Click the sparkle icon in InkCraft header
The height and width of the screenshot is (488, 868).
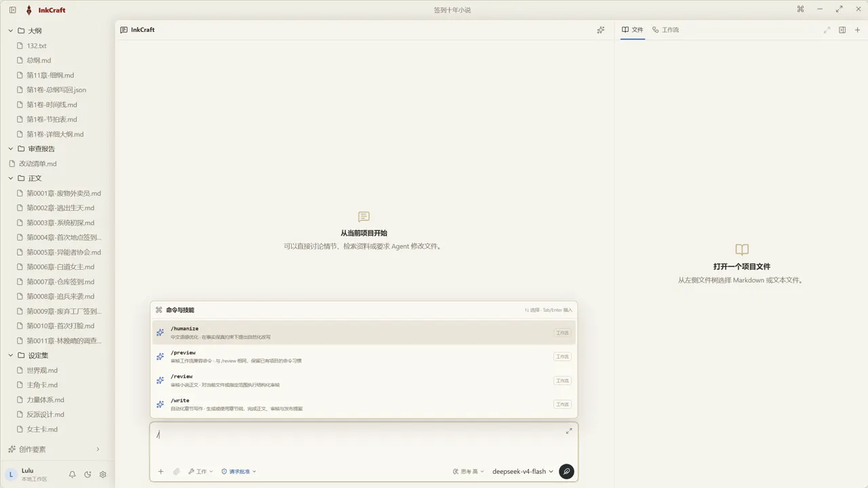click(x=601, y=30)
